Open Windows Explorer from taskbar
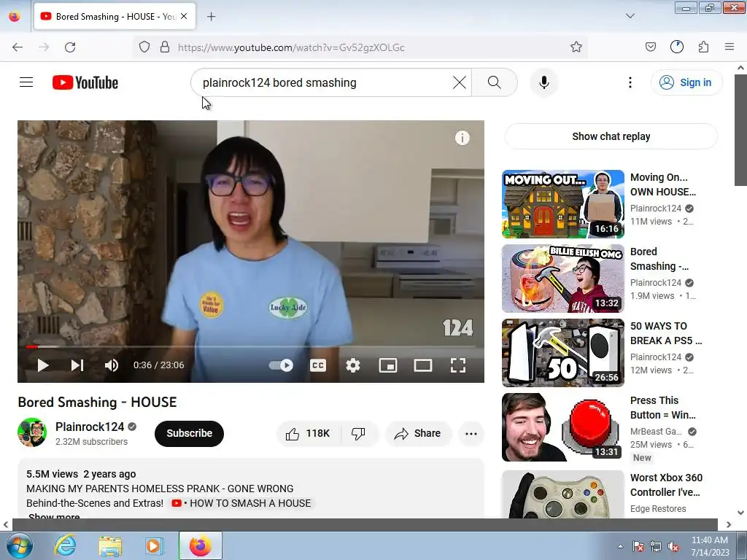747x560 pixels. coord(110,546)
